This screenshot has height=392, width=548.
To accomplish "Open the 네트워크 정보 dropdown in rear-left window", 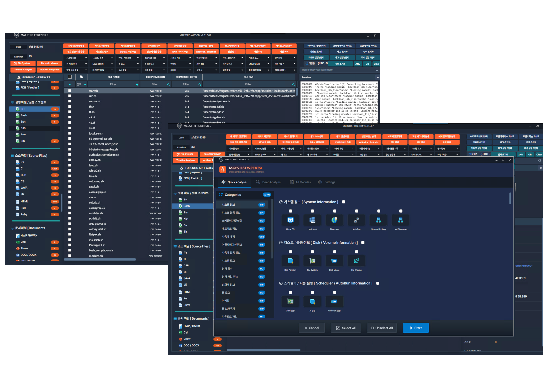I will click(x=154, y=58).
